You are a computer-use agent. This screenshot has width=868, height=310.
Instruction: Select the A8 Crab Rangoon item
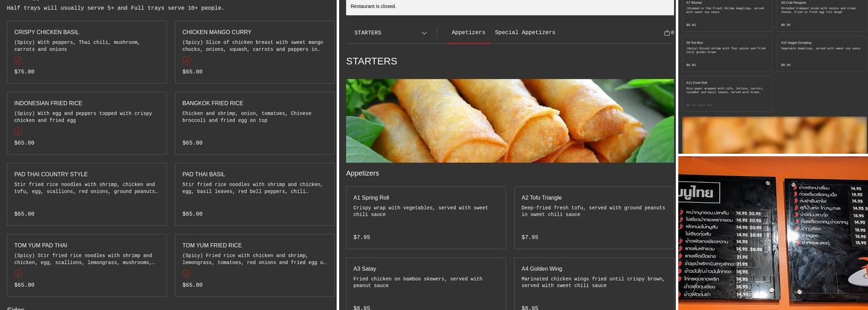[822, 15]
